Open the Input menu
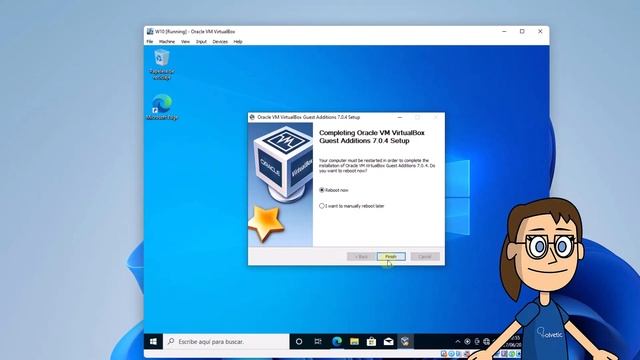 pyautogui.click(x=201, y=42)
